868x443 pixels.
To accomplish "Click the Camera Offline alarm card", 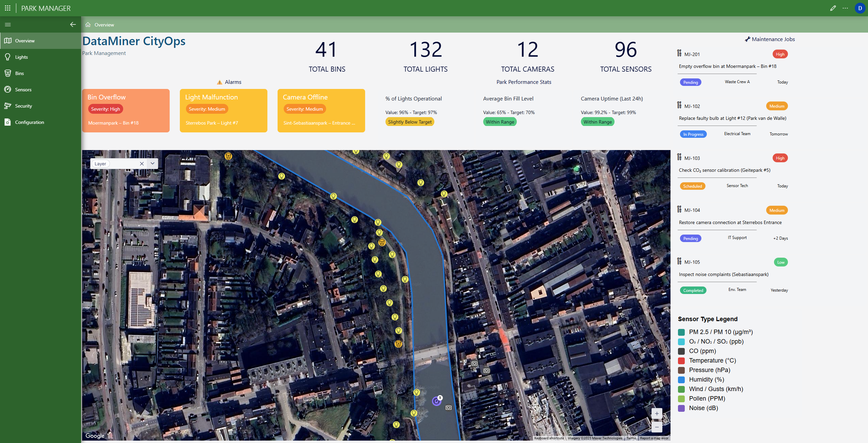I will [321, 110].
